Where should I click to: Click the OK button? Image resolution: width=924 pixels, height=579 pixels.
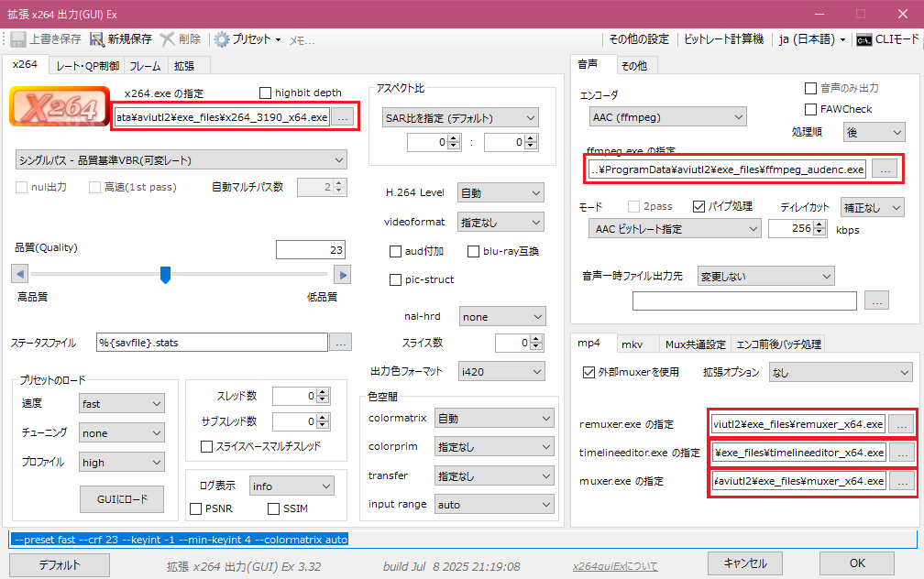[856, 563]
